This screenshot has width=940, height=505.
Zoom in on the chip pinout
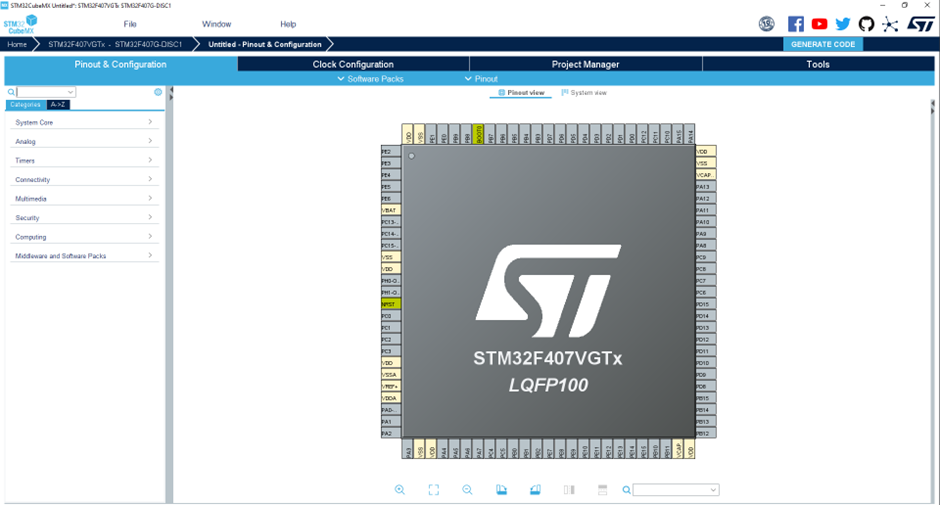(x=400, y=490)
